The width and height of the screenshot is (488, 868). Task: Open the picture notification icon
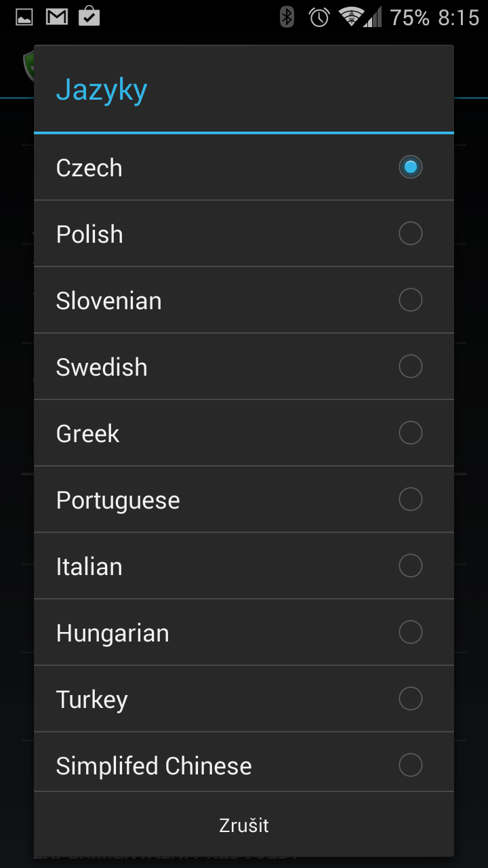coord(24,17)
